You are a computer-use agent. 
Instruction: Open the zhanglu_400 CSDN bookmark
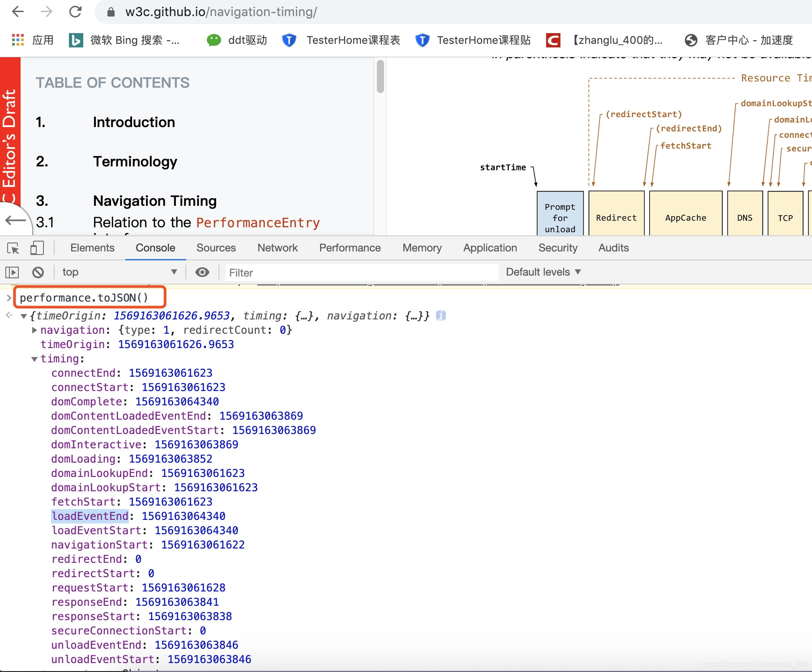pyautogui.click(x=604, y=40)
